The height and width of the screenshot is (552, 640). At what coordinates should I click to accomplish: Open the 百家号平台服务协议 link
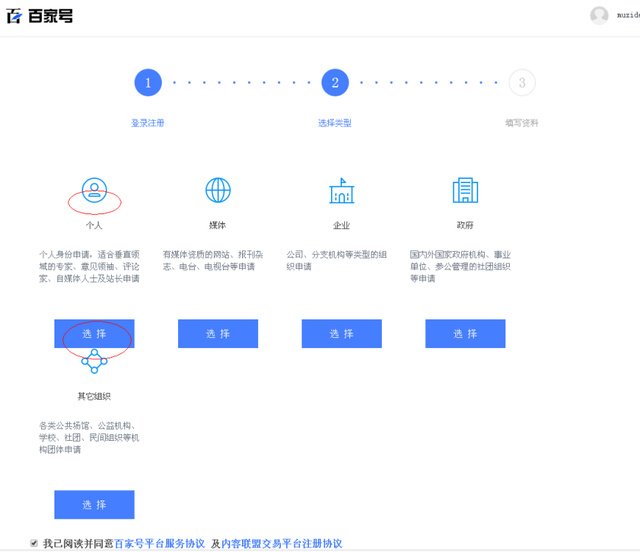coord(160,543)
